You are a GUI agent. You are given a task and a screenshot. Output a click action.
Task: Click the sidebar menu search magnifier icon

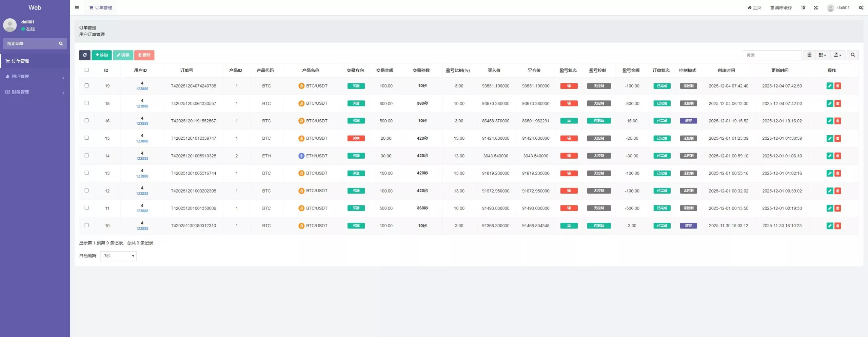pos(61,43)
